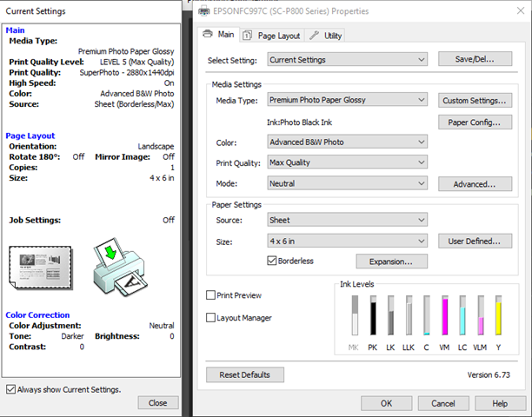Switch to the Main tab
Viewport: 532px width, 417px height.
[218, 35]
